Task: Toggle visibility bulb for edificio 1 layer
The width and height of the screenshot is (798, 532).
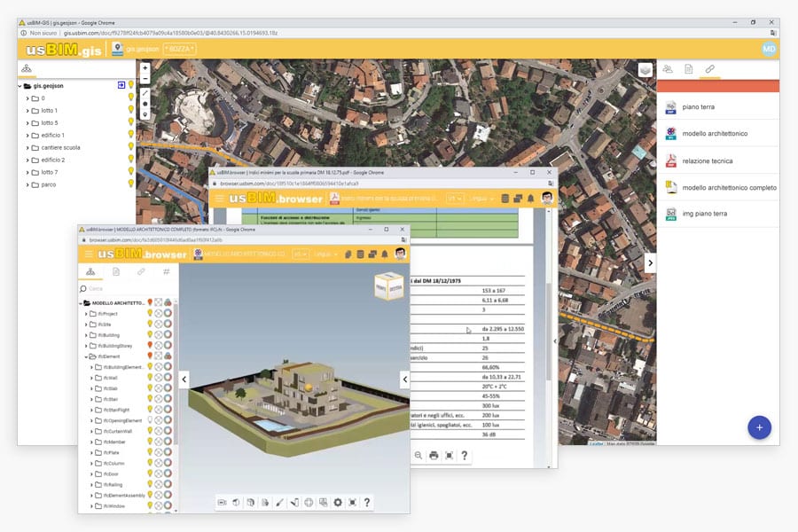Action: 131,134
